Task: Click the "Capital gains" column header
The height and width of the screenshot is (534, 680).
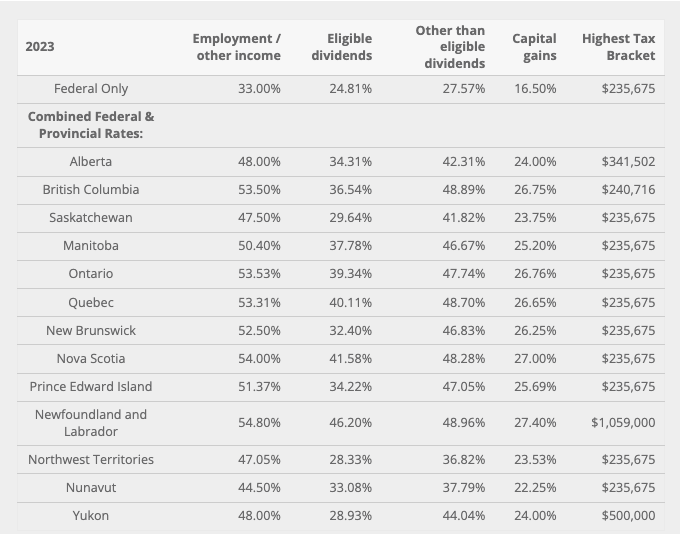Action: click(x=534, y=47)
